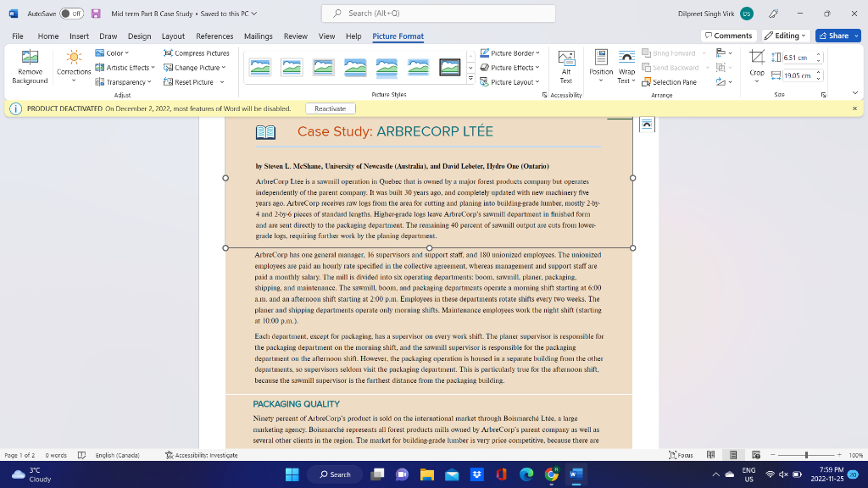Open Rotate objects menu
The height and width of the screenshot is (488, 868).
coord(724,82)
